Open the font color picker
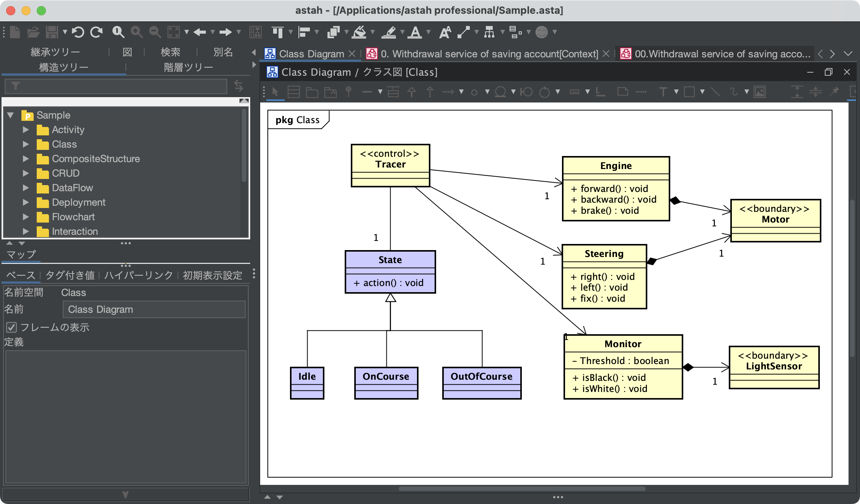 pyautogui.click(x=416, y=33)
